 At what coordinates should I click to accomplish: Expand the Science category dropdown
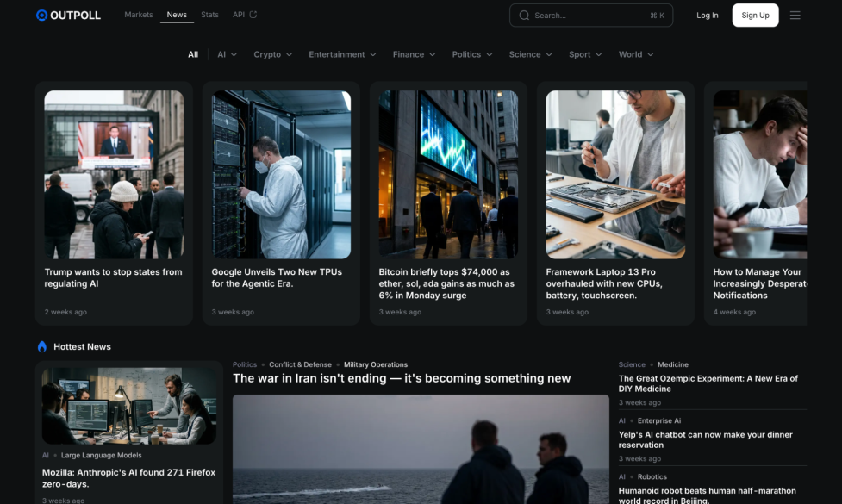click(531, 54)
